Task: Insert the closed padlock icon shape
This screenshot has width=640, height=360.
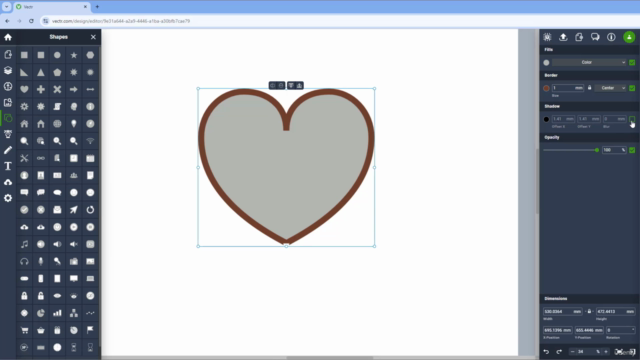Action: click(x=24, y=296)
